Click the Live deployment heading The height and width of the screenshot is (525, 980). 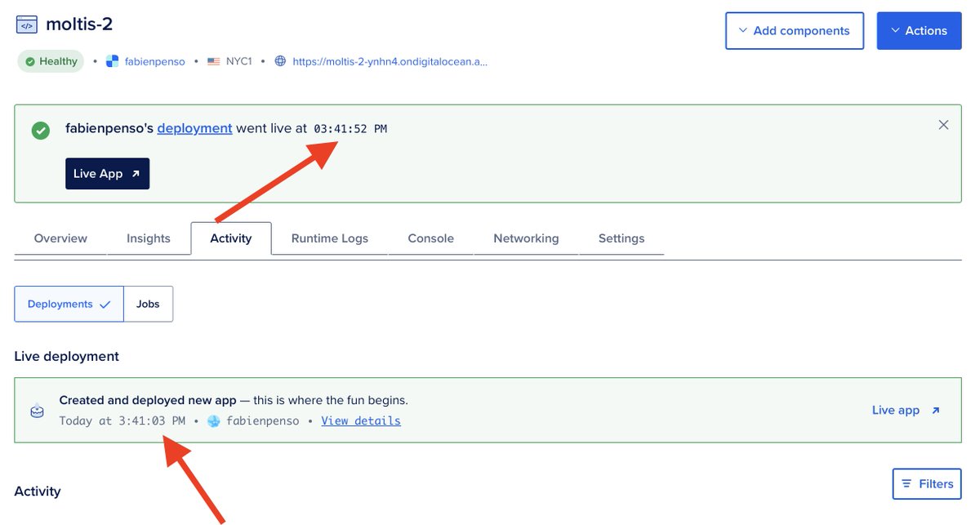tap(67, 357)
